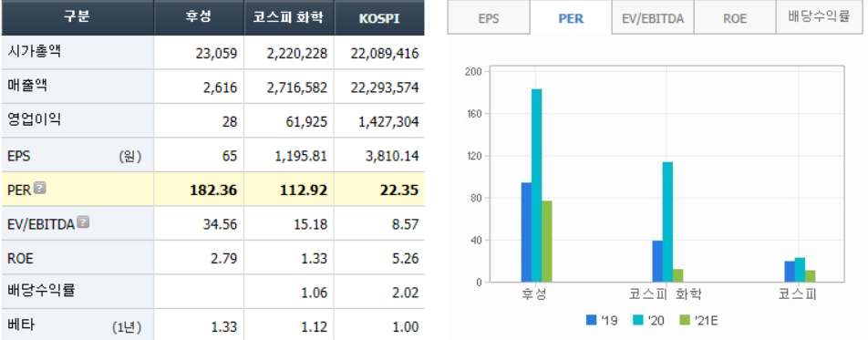Click the 코스피 화학 '20 PER bar
This screenshot has width=868, height=340.
click(667, 222)
